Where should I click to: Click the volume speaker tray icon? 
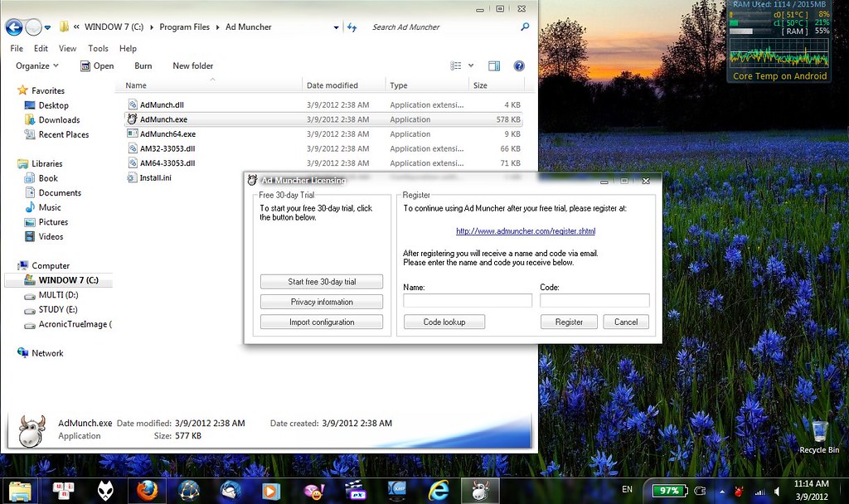[777, 492]
